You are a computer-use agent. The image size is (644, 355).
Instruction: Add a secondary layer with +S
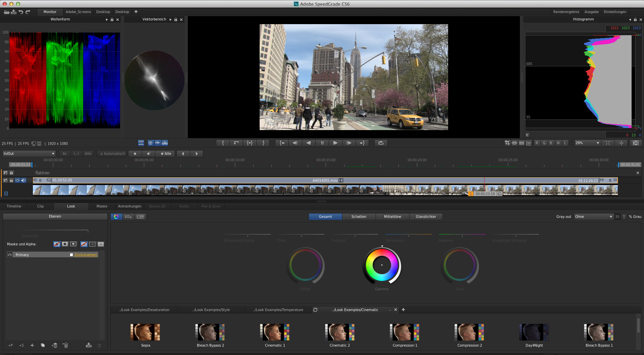tap(21, 345)
